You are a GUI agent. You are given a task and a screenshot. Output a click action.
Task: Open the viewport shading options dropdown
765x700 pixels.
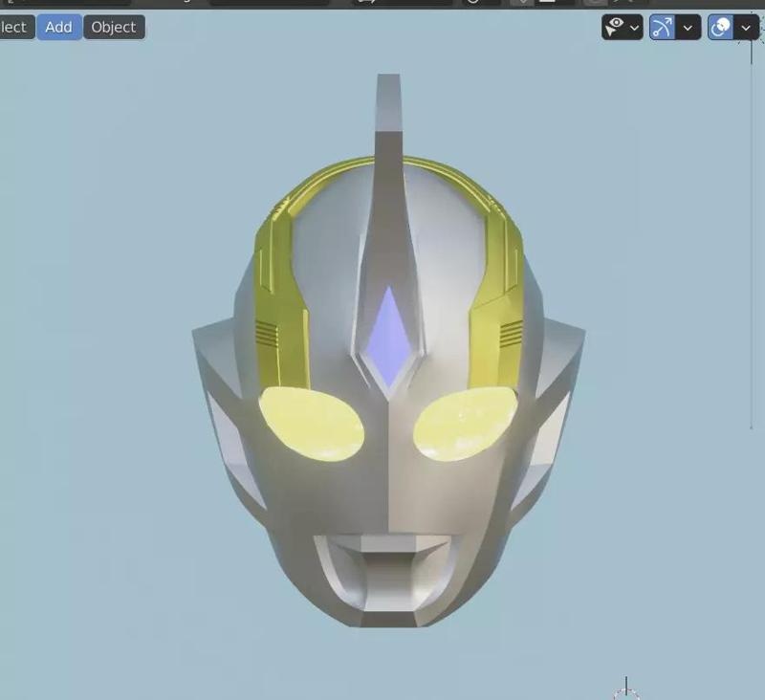click(745, 27)
